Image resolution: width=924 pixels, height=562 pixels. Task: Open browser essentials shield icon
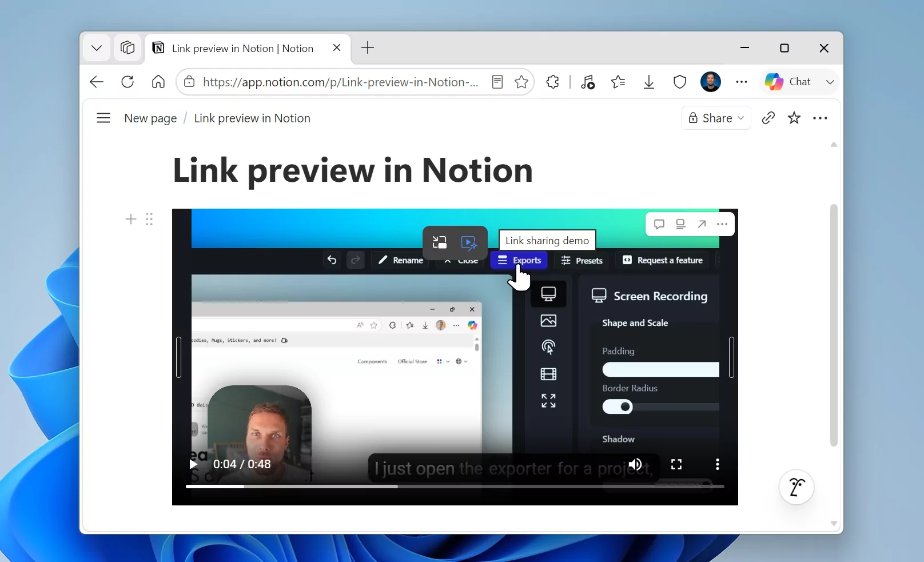680,82
